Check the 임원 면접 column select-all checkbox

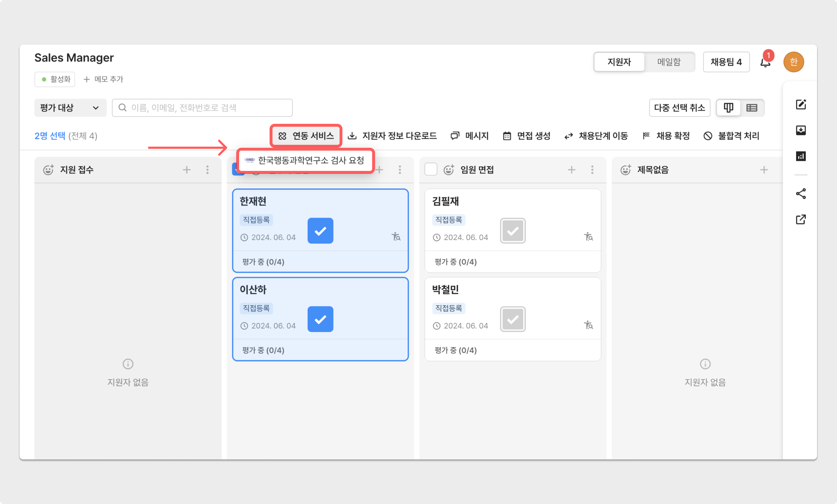point(431,169)
